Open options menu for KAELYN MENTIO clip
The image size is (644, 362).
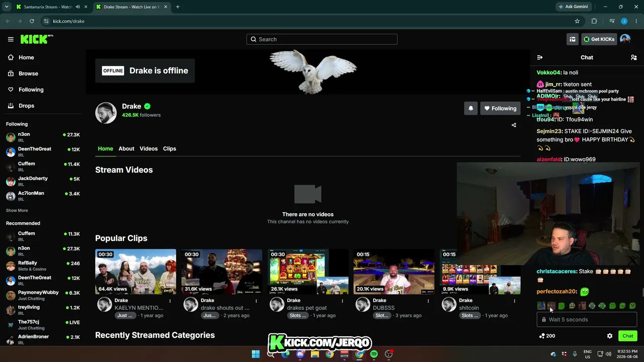coord(170,301)
